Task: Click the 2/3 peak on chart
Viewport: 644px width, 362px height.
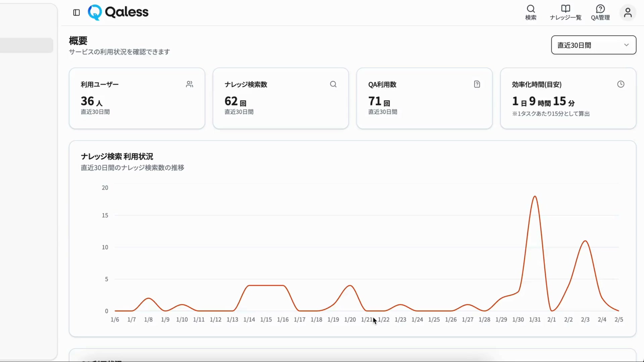Action: (x=585, y=241)
